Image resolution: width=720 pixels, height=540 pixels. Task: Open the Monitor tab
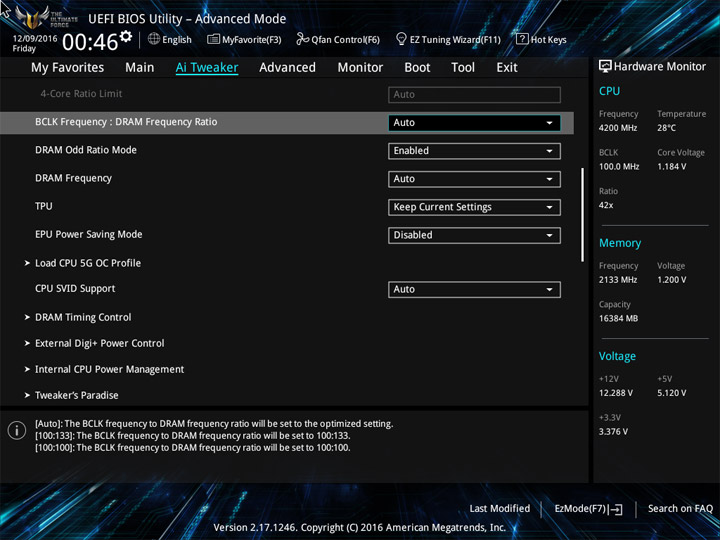click(360, 68)
